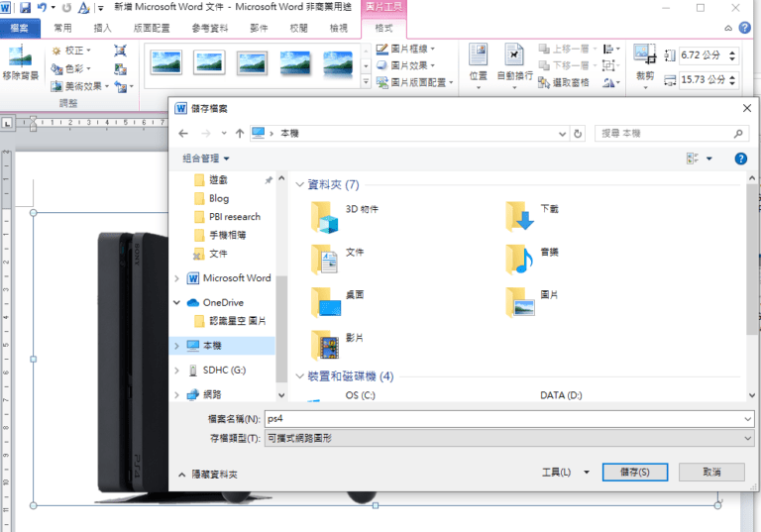Click the Undo icon in quick access toolbar
The width and height of the screenshot is (761, 532).
tap(43, 7)
